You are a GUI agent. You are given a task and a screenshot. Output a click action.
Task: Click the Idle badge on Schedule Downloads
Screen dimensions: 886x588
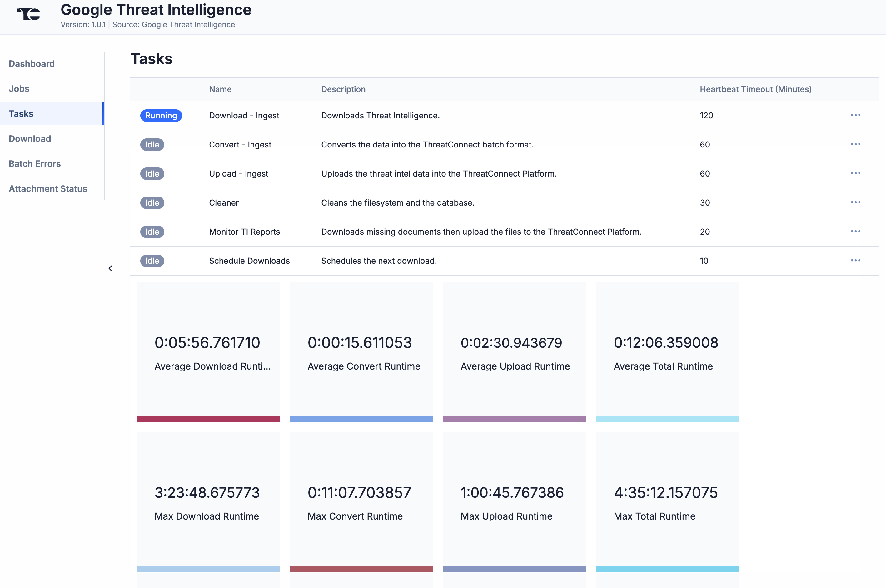[152, 261]
